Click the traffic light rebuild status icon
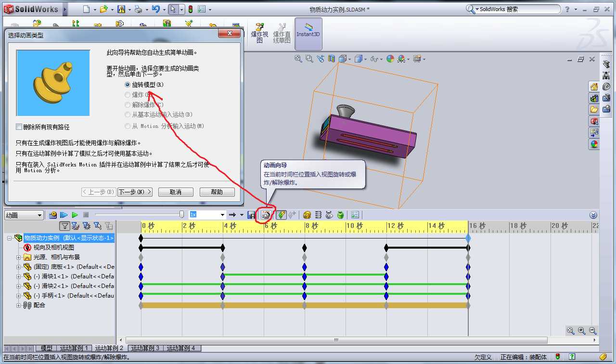 pyautogui.click(x=191, y=9)
